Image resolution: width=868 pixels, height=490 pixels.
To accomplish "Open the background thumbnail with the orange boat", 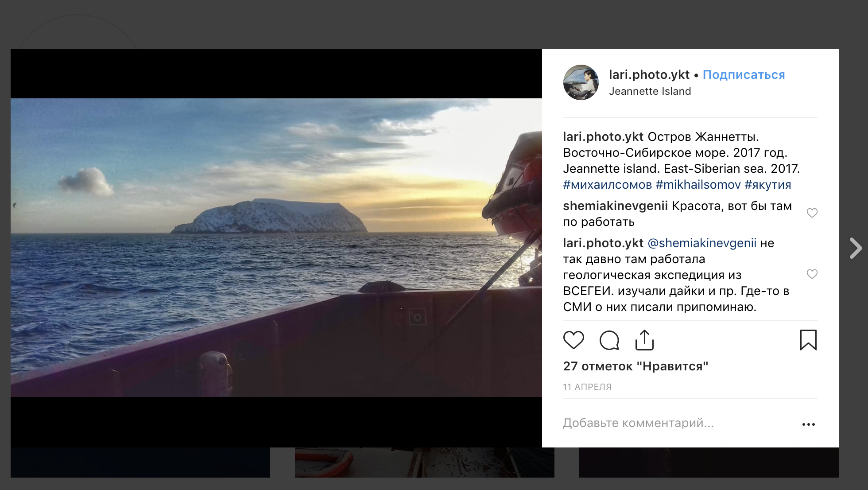I will pos(424,463).
